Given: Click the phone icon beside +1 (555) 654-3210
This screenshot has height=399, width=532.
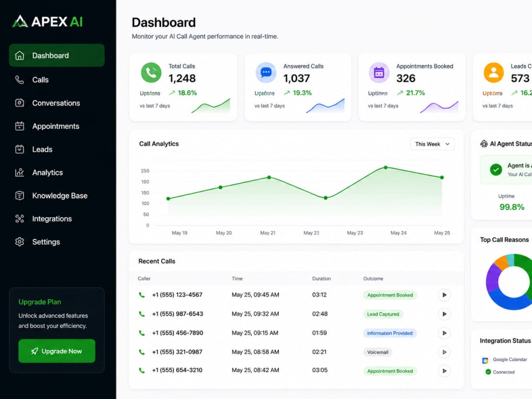Looking at the screenshot, I should pos(142,370).
